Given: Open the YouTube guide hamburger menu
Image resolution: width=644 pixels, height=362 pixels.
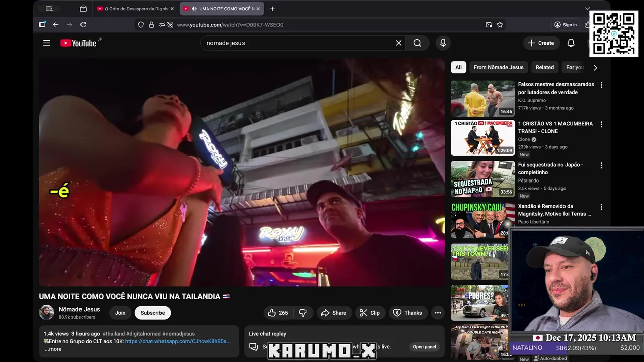Looking at the screenshot, I should tap(46, 43).
